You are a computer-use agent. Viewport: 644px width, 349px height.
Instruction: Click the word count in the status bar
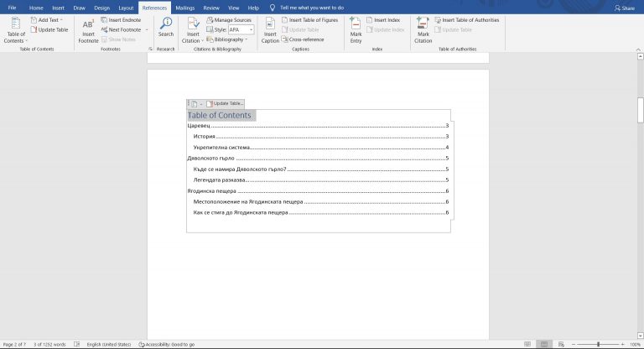49,345
